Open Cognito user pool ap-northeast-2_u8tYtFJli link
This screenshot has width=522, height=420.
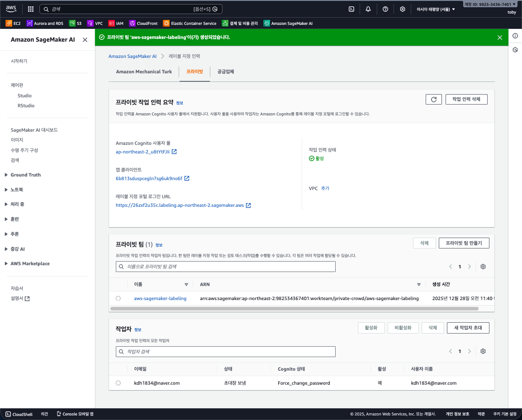tap(142, 152)
